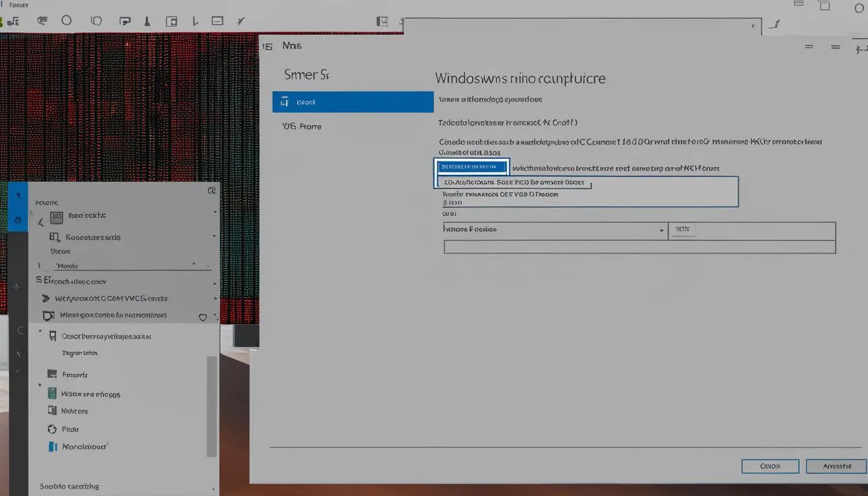Click the 'Oioos' button at the dialog's bottom
This screenshot has height=496, width=868.
770,466
